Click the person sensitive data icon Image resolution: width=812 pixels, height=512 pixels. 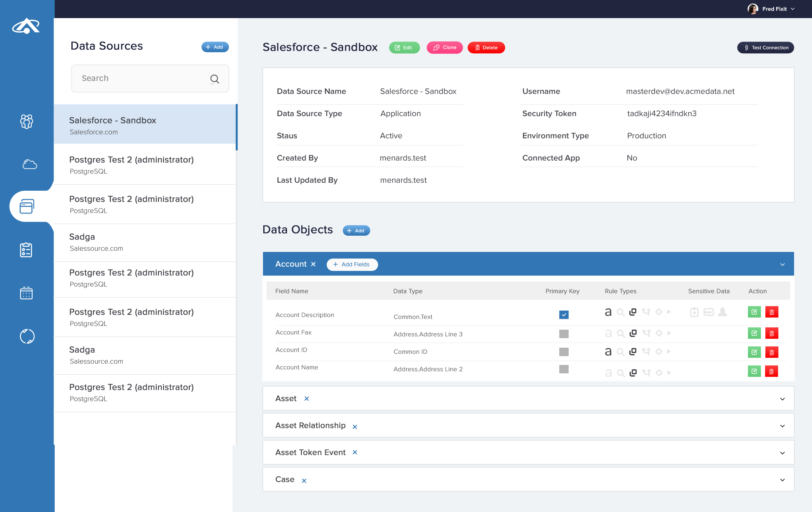[722, 312]
